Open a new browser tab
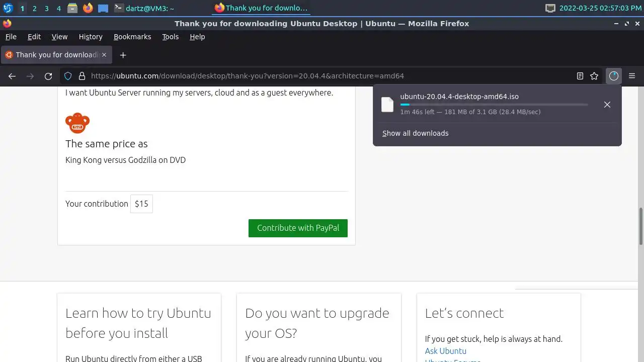 click(123, 55)
